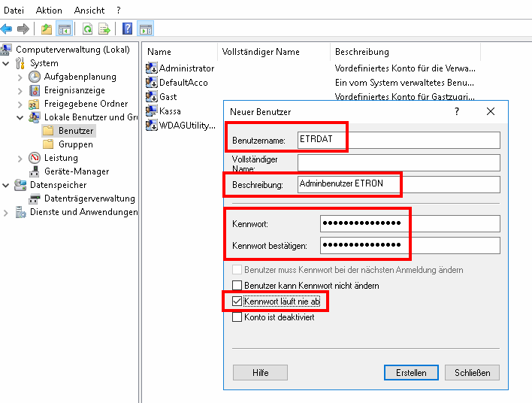Click the Export list toolbar icon

[x=104, y=29]
